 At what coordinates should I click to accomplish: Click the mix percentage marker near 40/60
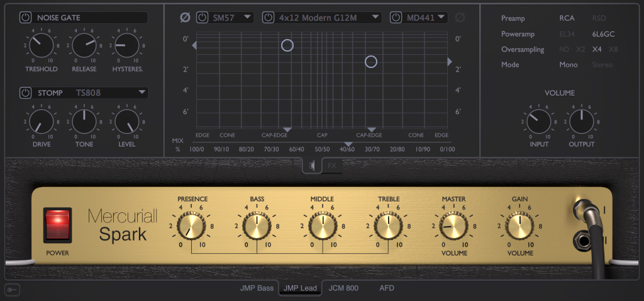pyautogui.click(x=348, y=144)
